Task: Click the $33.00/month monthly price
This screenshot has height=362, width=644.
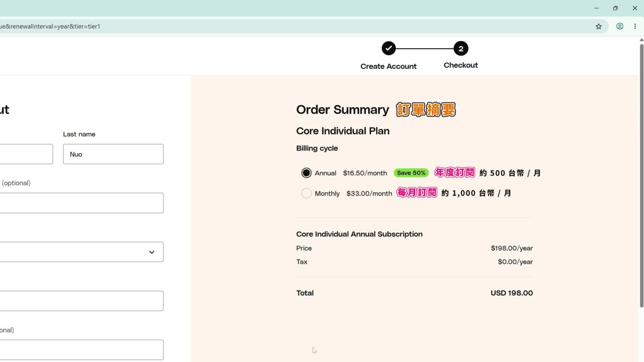Action: coord(369,193)
